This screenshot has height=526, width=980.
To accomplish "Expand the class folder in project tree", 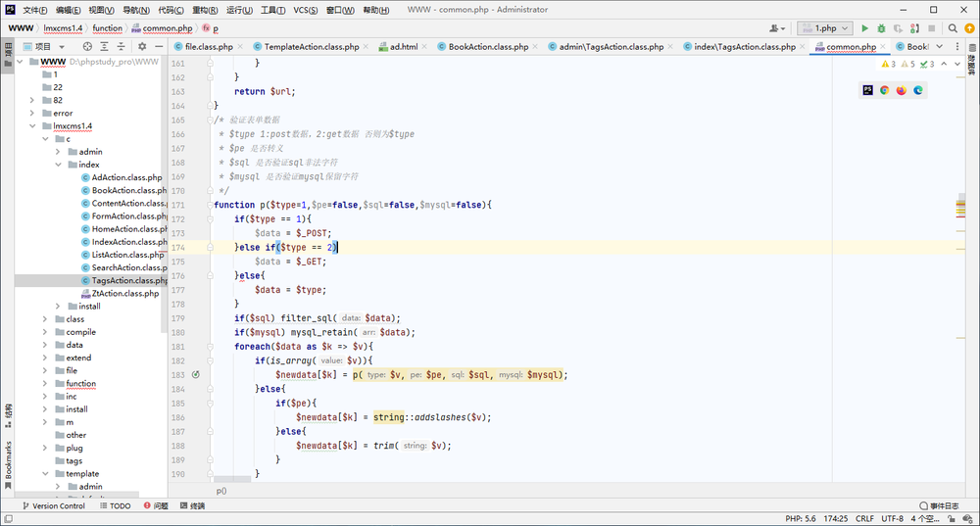I will click(x=45, y=319).
